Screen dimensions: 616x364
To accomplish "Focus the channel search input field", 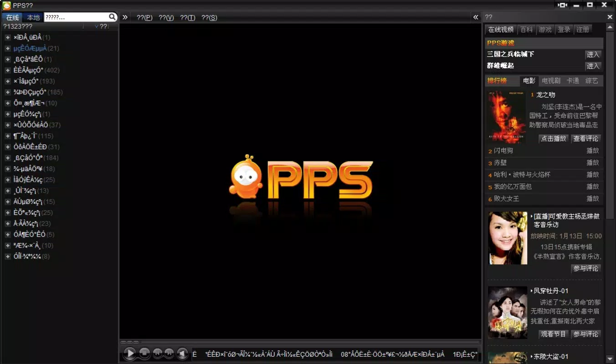I will (76, 17).
